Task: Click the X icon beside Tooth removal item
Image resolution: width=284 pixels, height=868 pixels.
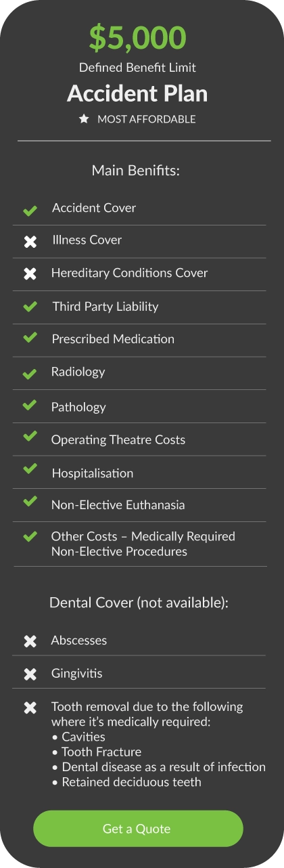Action: pyautogui.click(x=30, y=708)
